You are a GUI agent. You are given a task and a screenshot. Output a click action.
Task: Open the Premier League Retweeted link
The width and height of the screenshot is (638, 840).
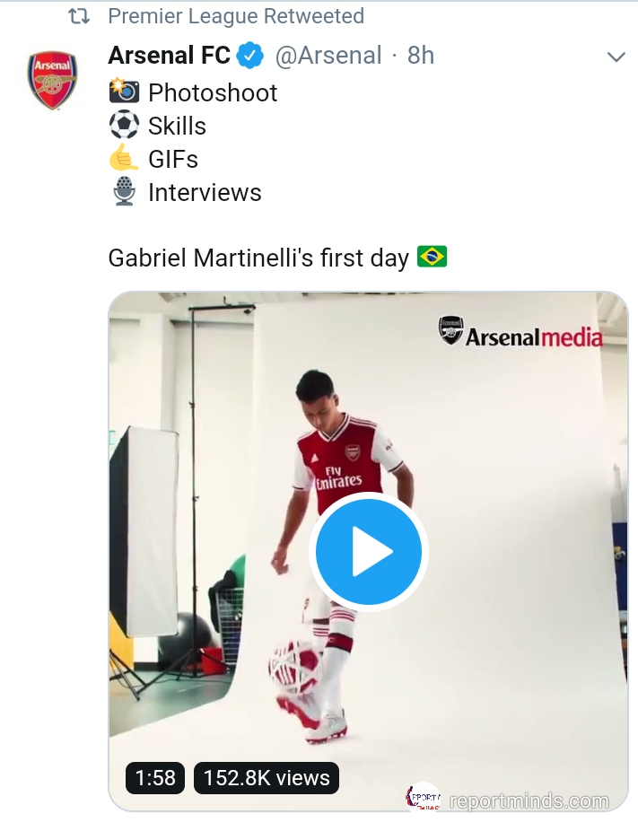pos(235,16)
